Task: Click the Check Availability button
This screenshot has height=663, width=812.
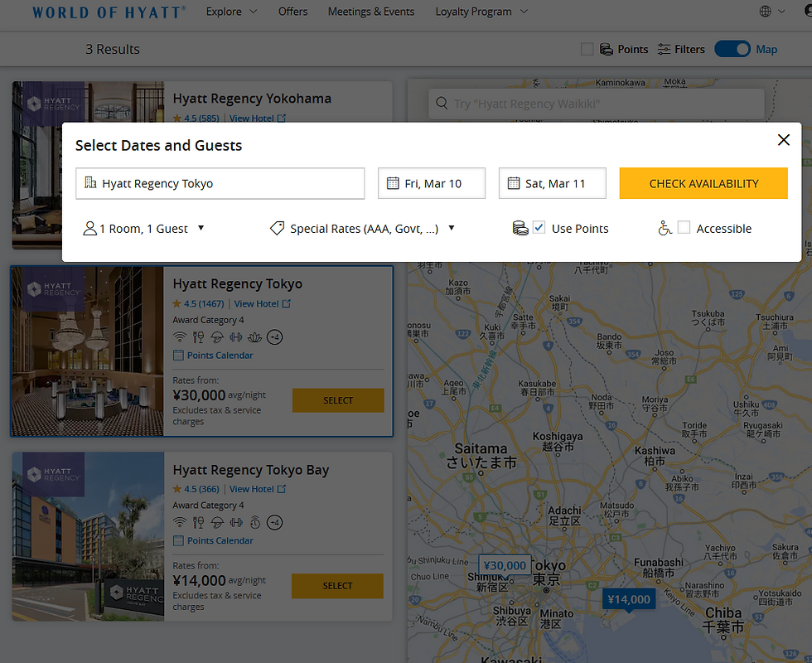Action: pos(703,183)
